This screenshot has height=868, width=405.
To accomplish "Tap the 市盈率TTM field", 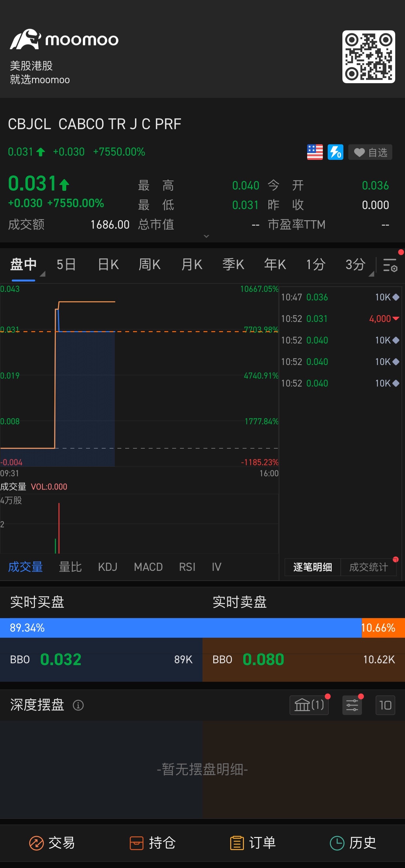I will pos(328,224).
